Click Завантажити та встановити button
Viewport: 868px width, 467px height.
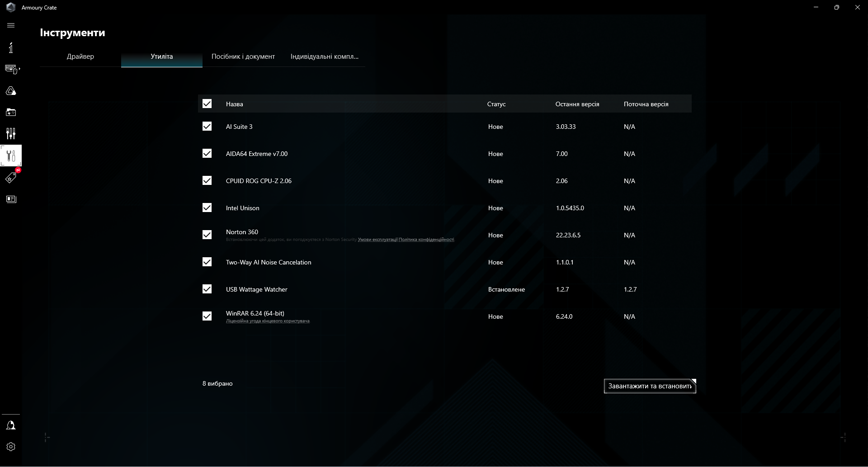pos(650,386)
